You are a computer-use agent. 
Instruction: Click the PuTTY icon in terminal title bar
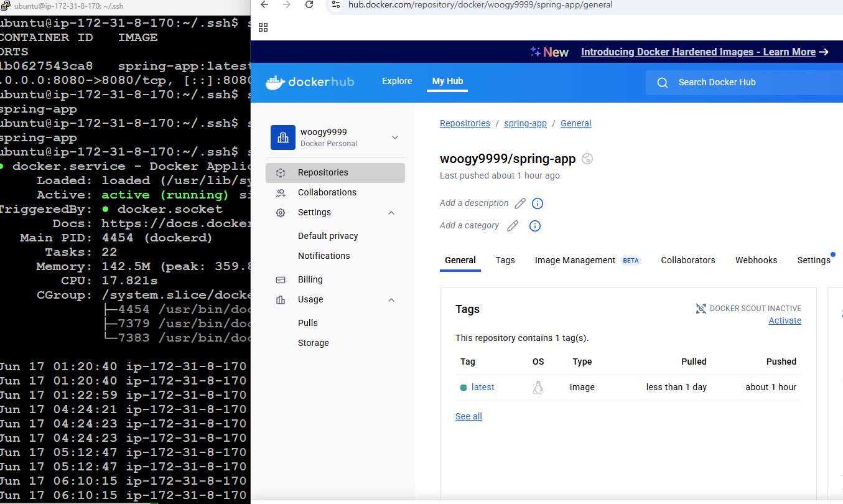tap(5, 6)
